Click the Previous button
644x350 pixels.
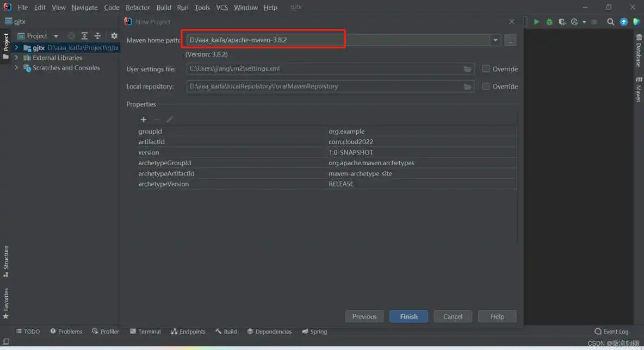pos(364,316)
